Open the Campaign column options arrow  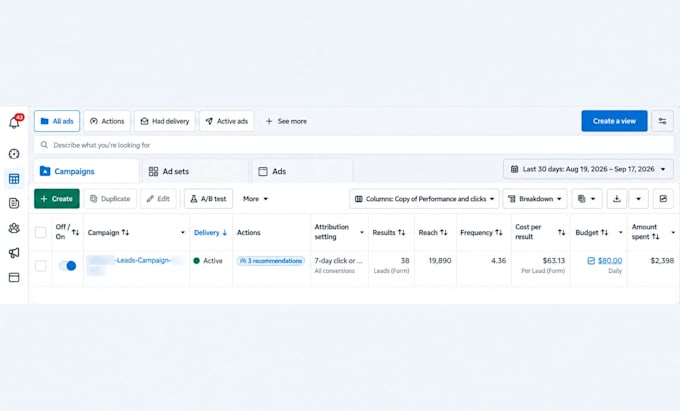[183, 233]
